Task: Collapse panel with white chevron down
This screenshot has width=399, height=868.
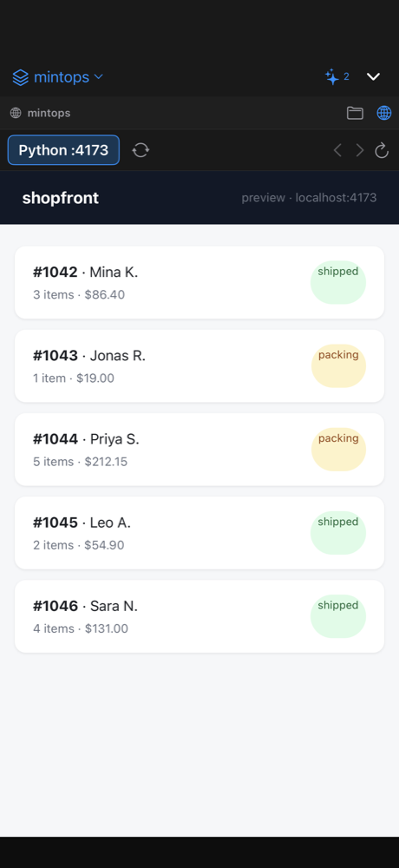Action: click(374, 77)
